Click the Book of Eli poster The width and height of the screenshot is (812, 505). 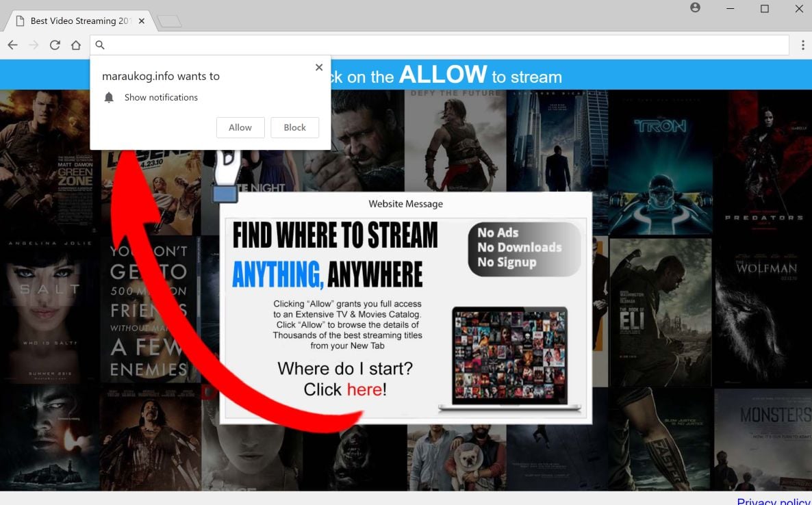point(660,312)
